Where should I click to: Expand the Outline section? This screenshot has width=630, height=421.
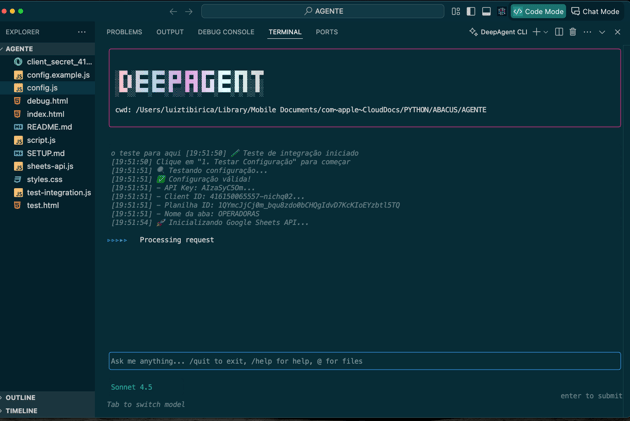coord(20,397)
